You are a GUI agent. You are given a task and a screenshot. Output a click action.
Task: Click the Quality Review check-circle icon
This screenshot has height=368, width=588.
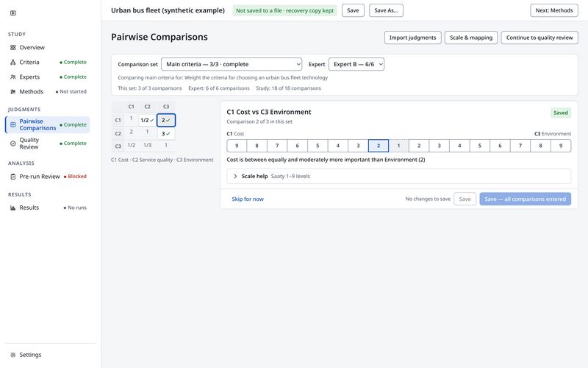pos(13,143)
